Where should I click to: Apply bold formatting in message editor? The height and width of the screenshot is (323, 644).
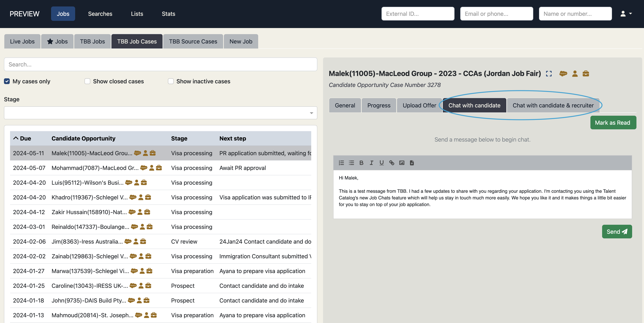point(361,163)
